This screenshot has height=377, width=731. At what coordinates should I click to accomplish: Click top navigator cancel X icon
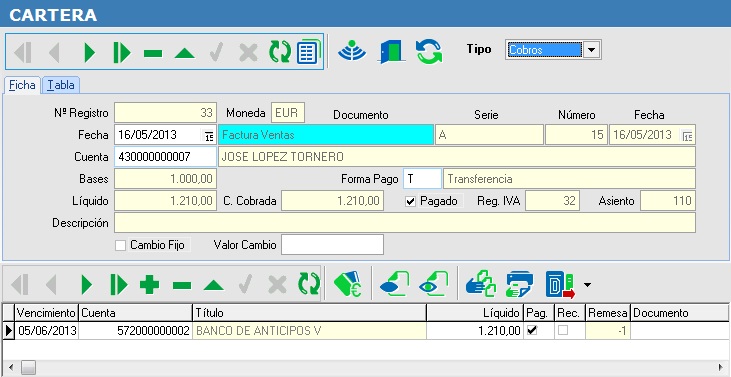point(248,53)
